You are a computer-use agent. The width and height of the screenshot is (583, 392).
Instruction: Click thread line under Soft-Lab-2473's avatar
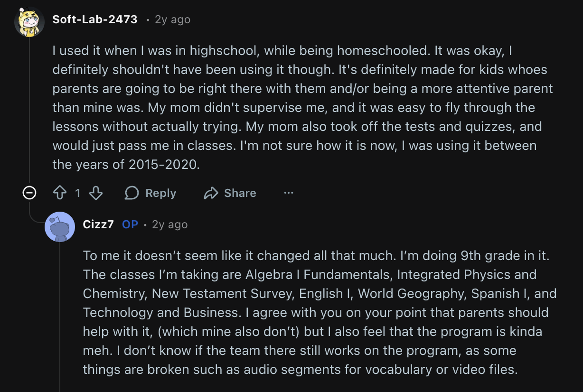pos(29,109)
